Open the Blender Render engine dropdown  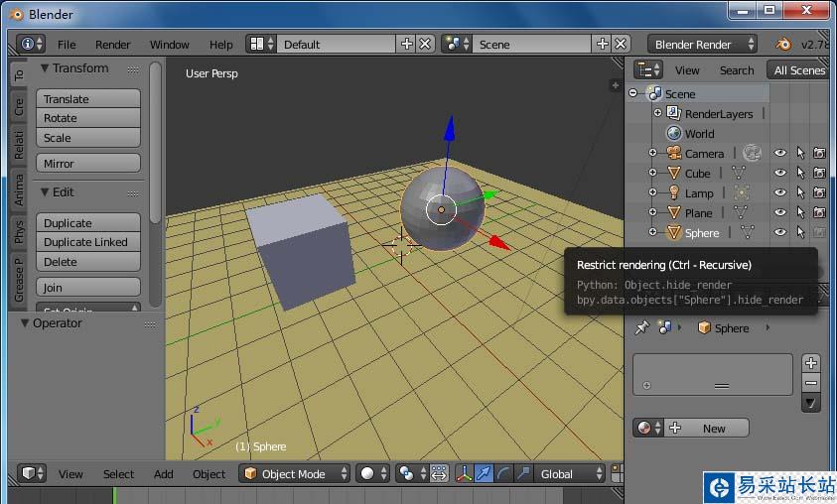pos(703,45)
